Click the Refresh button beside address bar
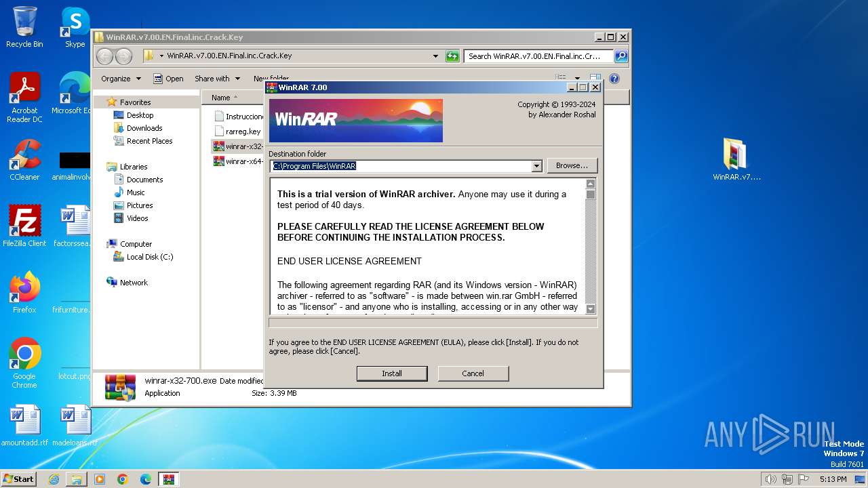Image resolution: width=868 pixels, height=488 pixels. (452, 56)
